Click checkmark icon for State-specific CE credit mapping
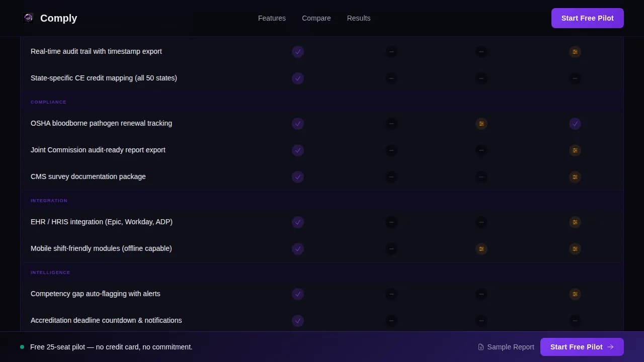This screenshot has height=362, width=644. 298,78
